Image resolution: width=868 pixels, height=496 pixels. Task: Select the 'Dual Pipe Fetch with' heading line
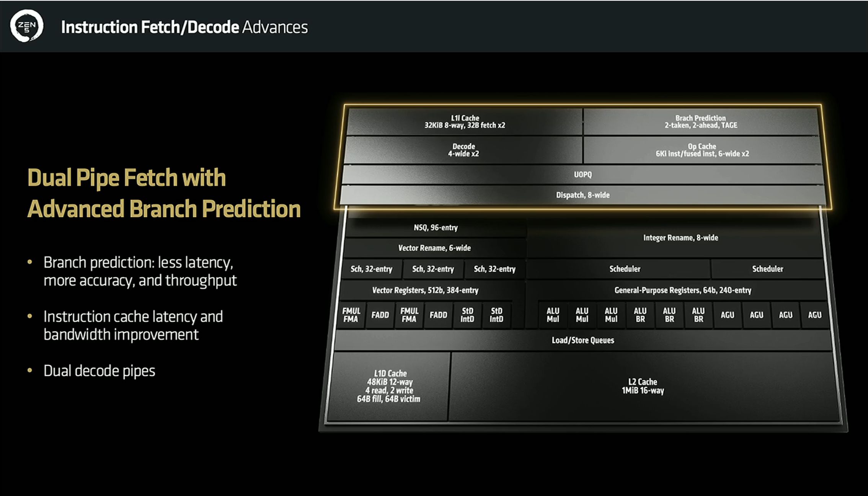127,178
